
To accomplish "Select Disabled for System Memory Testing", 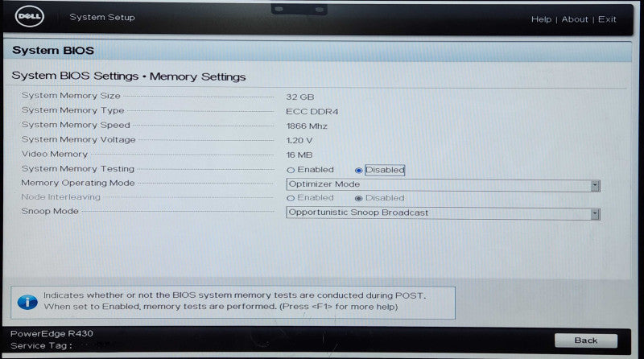I will click(x=358, y=170).
